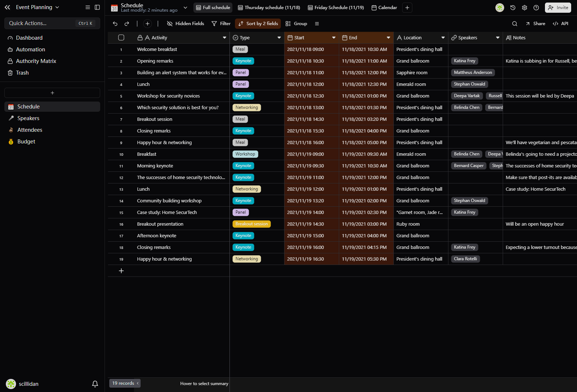577x392 pixels.
Task: Open Type column dropdown arrow
Action: pos(279,37)
